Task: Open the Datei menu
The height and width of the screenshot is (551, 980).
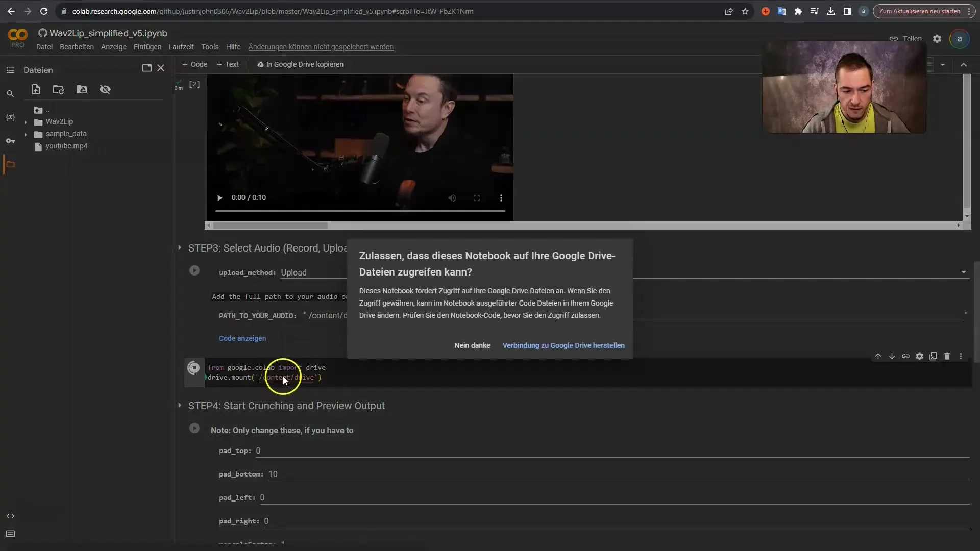Action: coord(44,47)
